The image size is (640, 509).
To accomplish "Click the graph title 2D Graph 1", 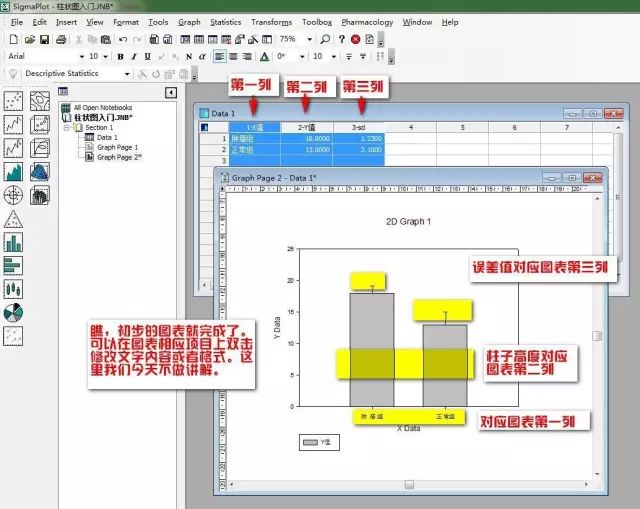I will point(408,221).
